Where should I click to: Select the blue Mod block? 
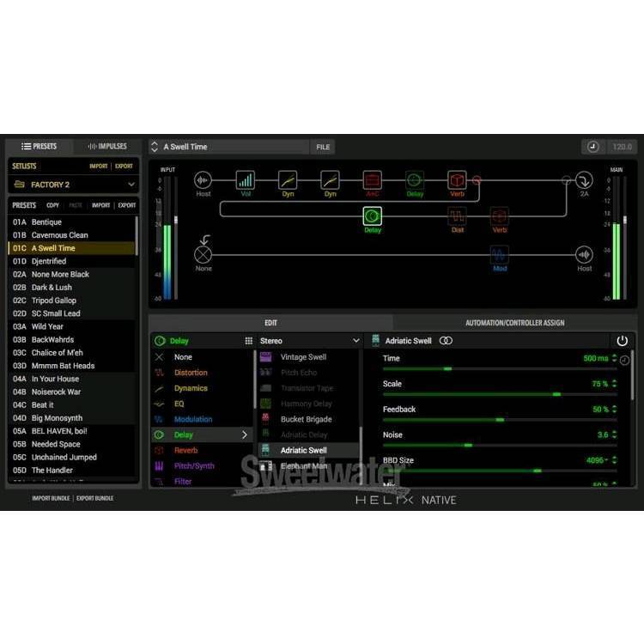pos(499,255)
